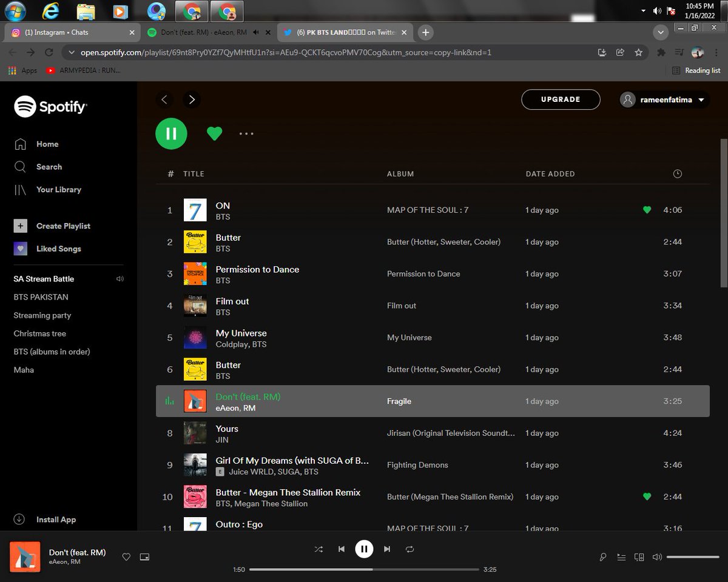Open the play queue
The height and width of the screenshot is (582, 728).
pyautogui.click(x=621, y=557)
